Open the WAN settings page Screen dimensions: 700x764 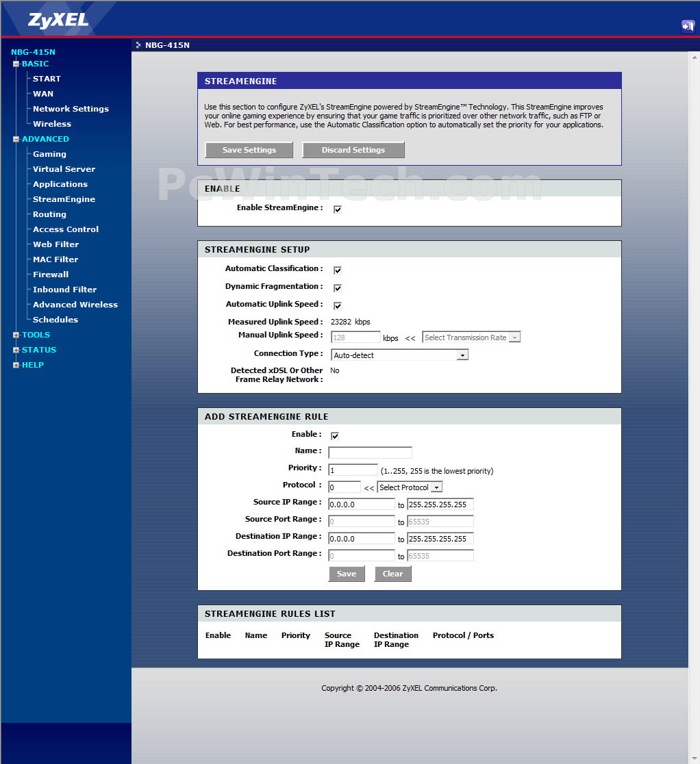(43, 94)
